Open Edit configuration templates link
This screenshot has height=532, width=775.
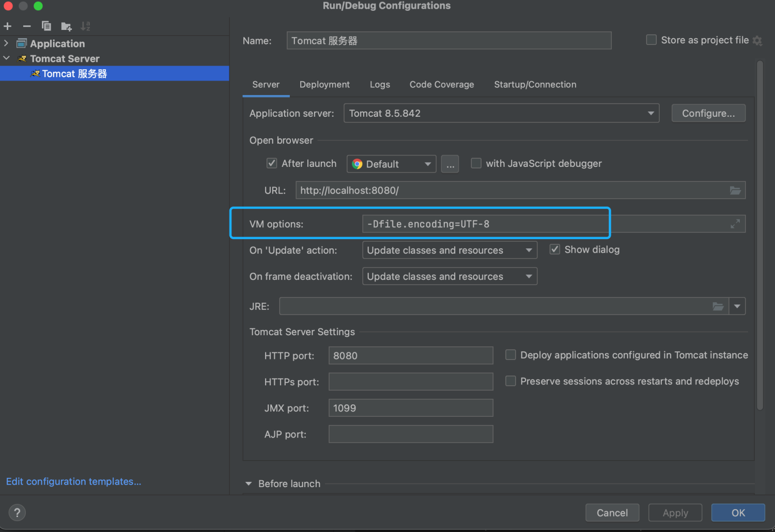pyautogui.click(x=73, y=481)
